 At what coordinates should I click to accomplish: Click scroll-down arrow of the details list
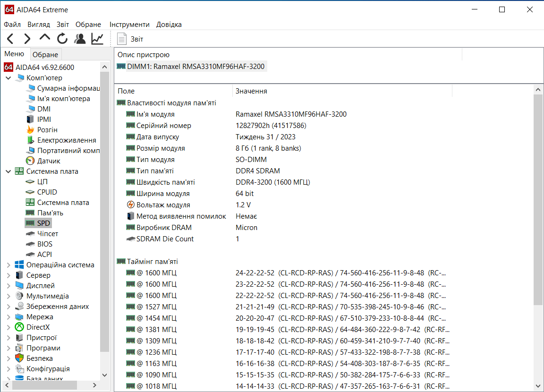pos(538,386)
